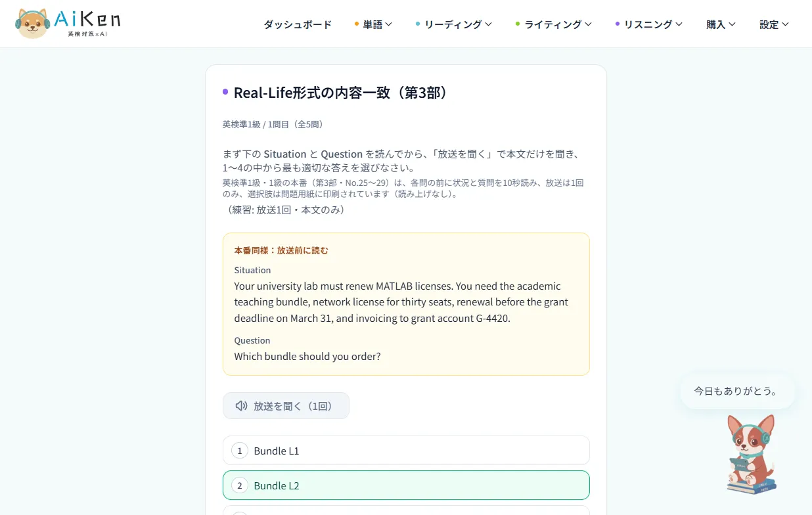Play the broadcast with 放送を聞く button
Image resolution: width=812 pixels, height=515 pixels.
pyautogui.click(x=286, y=406)
